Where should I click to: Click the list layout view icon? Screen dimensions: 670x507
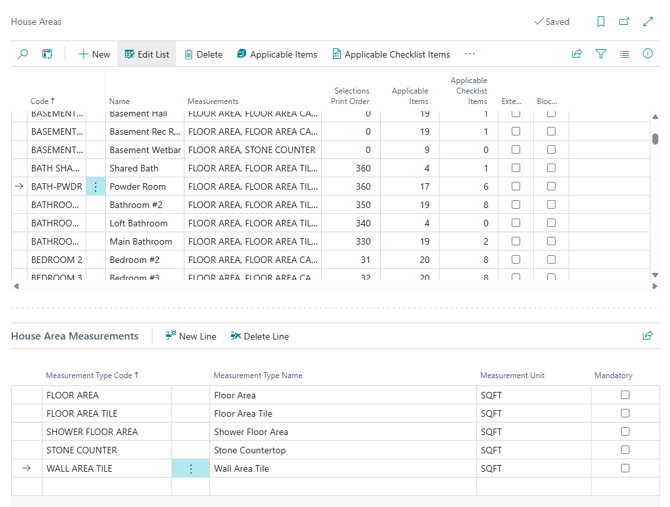(624, 54)
